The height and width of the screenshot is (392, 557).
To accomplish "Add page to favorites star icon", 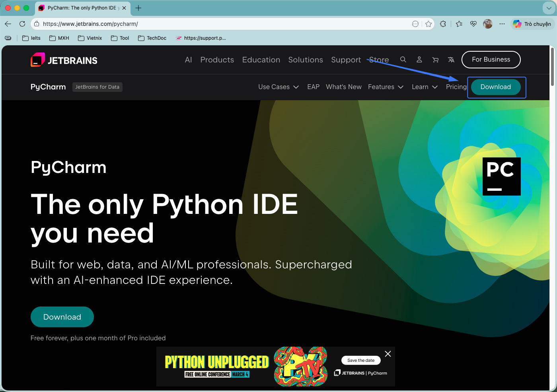I will [x=428, y=24].
